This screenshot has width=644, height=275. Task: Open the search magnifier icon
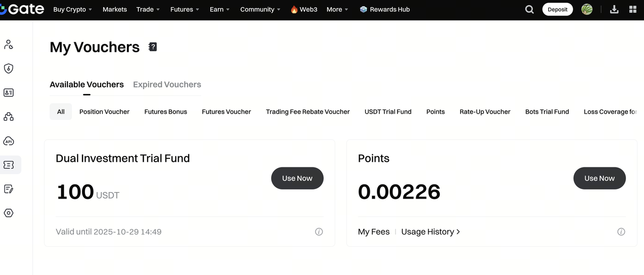pos(529,10)
